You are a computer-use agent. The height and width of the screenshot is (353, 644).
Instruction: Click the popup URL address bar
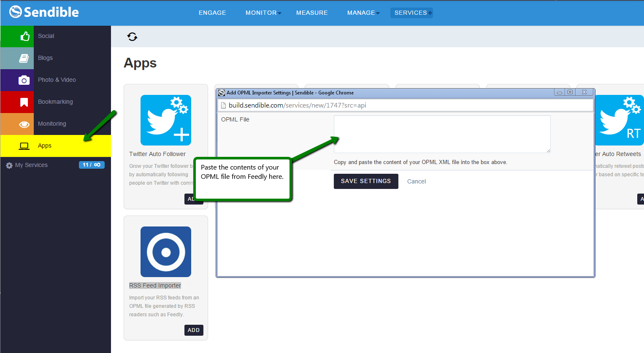point(406,105)
